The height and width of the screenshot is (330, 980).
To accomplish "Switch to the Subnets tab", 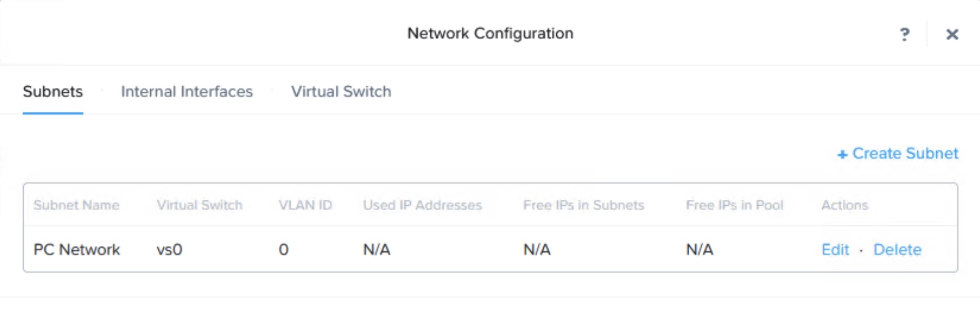I will [x=53, y=92].
